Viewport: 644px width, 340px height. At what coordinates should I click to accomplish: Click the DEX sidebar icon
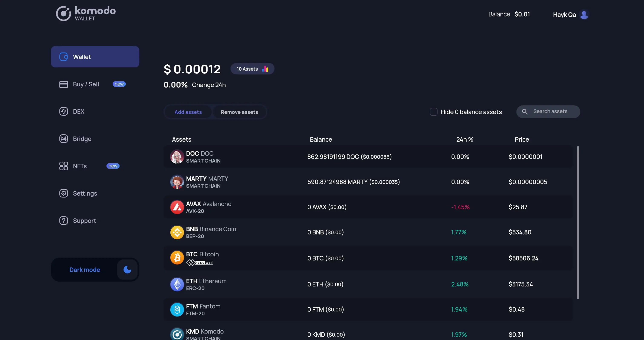[x=63, y=111]
